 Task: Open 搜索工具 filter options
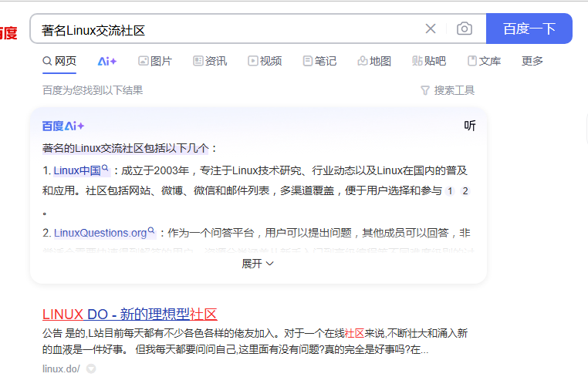(448, 90)
